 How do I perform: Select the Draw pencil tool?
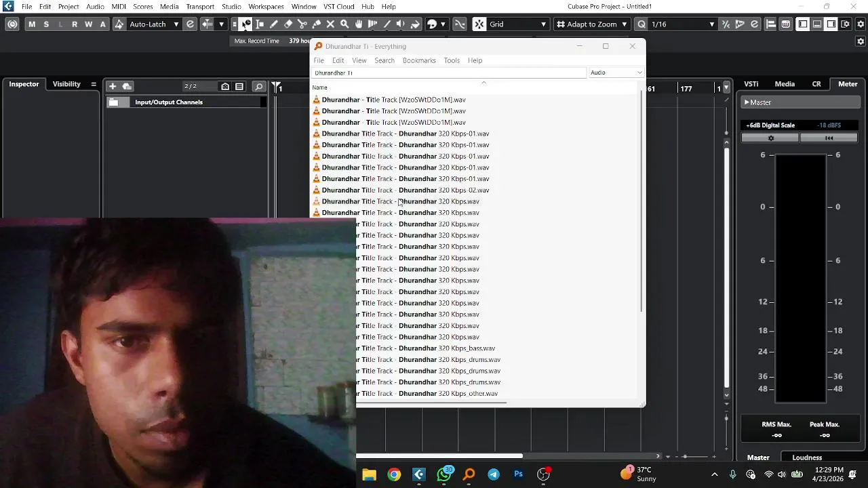[274, 24]
